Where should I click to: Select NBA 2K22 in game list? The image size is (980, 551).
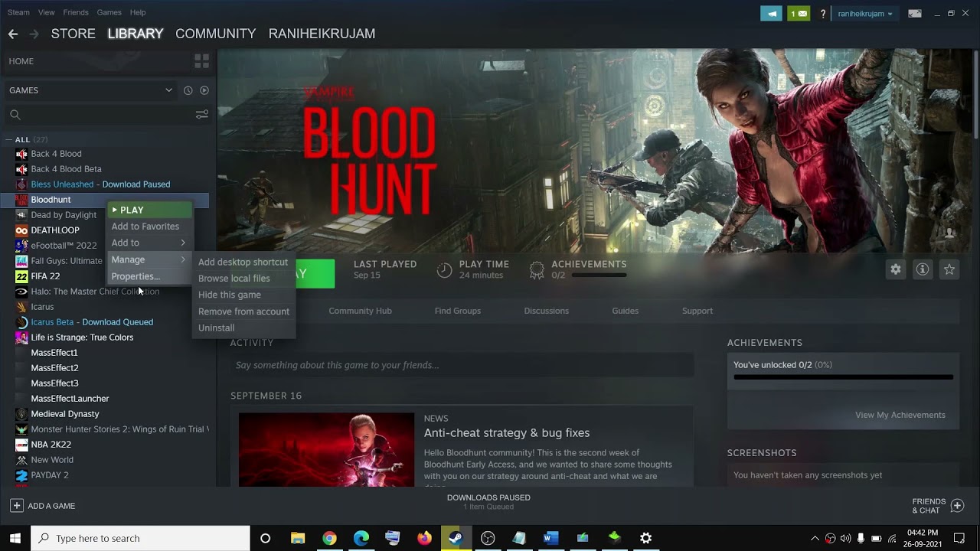click(x=51, y=445)
